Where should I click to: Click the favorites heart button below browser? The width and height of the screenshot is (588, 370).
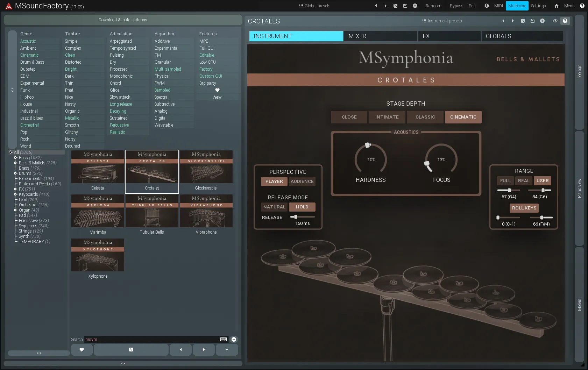click(82, 350)
